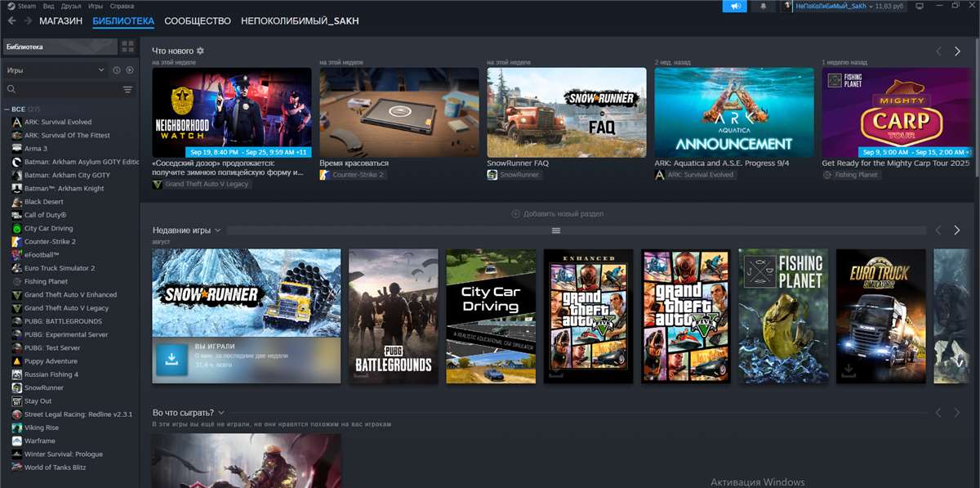Image resolution: width=980 pixels, height=488 pixels.
Task: Select the City Car Driving cover
Action: click(x=490, y=316)
